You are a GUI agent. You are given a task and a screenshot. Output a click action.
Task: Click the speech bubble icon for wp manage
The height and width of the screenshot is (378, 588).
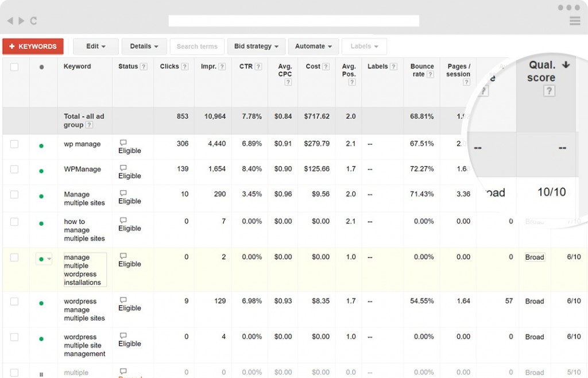tap(123, 142)
